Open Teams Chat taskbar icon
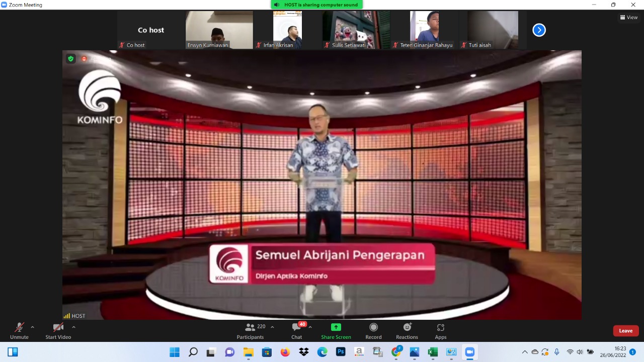Screen dimensions: 644x362 pyautogui.click(x=230, y=352)
